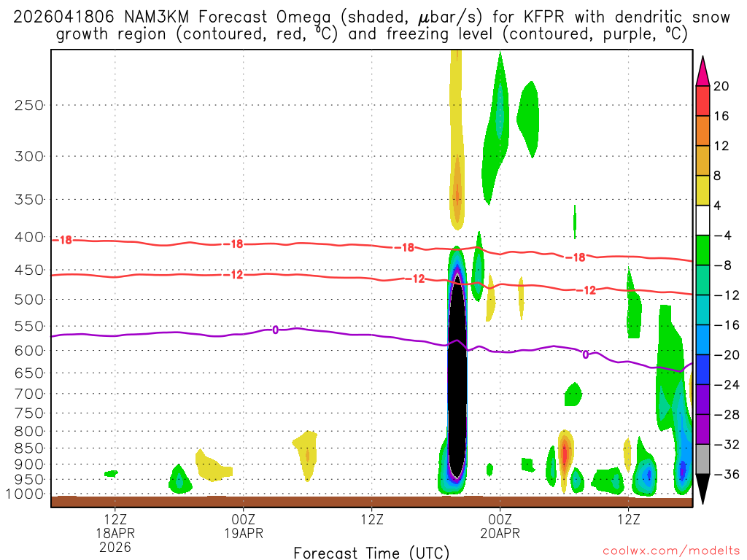Click the '500' pressure axis label
The width and height of the screenshot is (747, 560).
(x=29, y=300)
